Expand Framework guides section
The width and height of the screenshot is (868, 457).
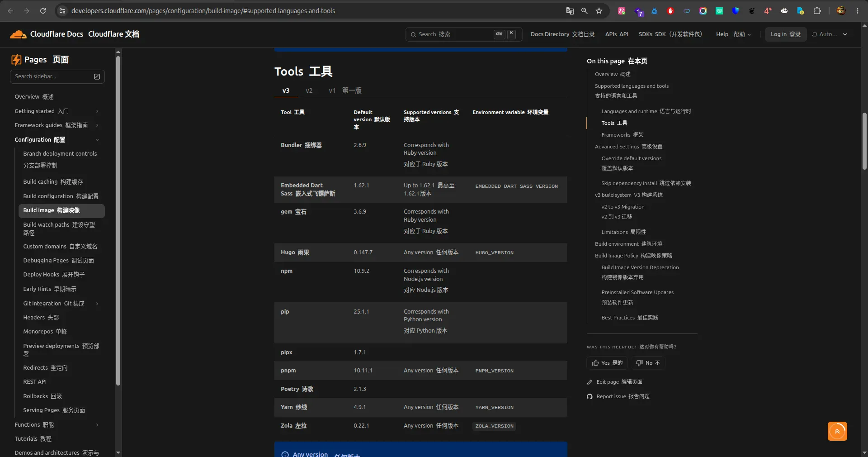97,125
